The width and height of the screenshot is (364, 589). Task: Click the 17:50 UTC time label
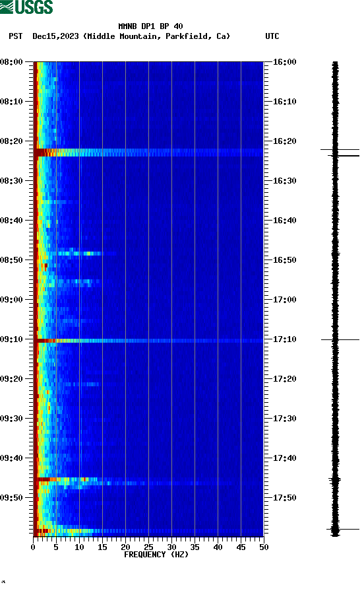(x=284, y=498)
